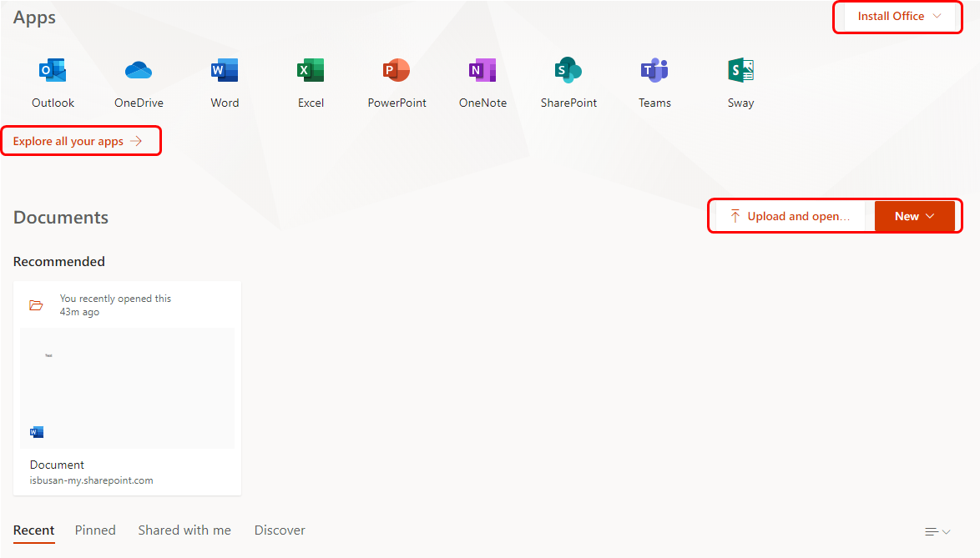This screenshot has width=980, height=558.
Task: Launch the OneDrive app
Action: 139,83
